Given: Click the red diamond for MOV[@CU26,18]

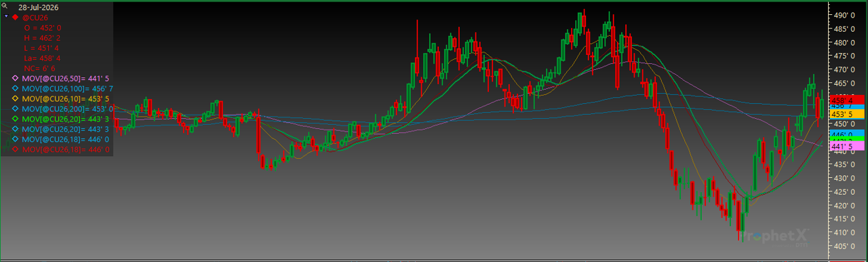Looking at the screenshot, I should (x=15, y=149).
